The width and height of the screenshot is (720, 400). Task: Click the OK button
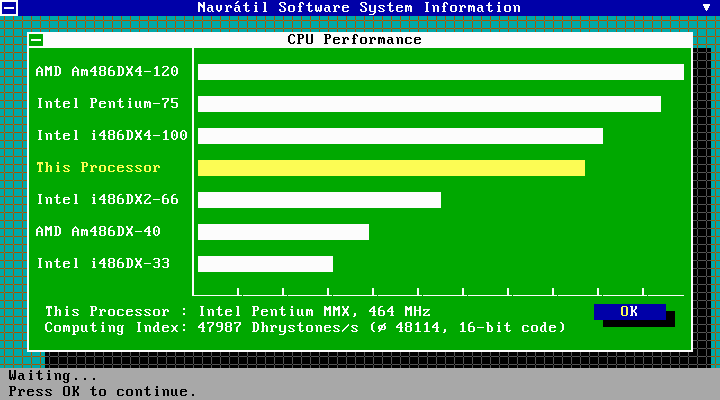[x=630, y=312]
